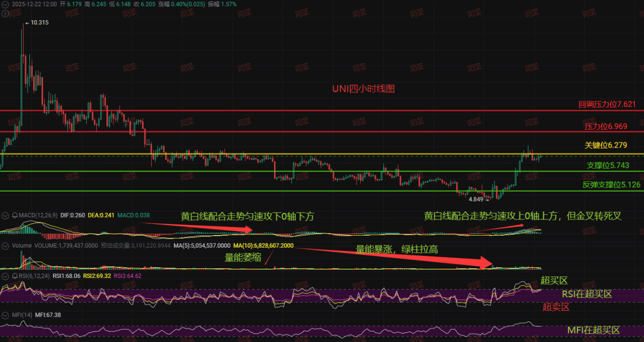
Task: Click the bell icon next to RSI(6,12,24)
Action: click(15, 276)
